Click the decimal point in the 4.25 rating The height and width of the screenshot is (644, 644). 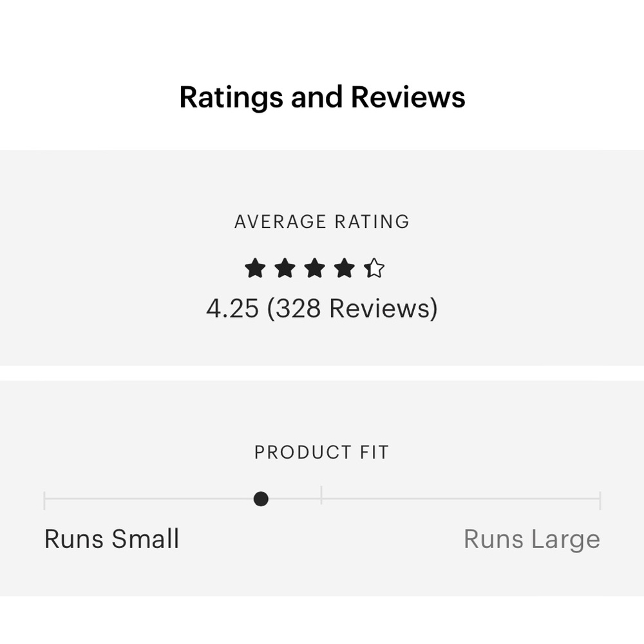(223, 317)
